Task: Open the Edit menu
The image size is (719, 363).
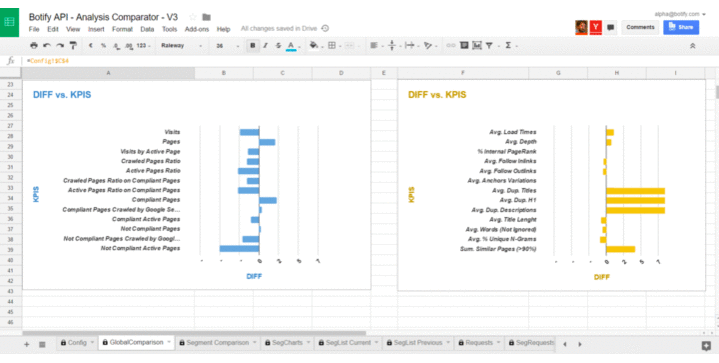Action: pos(53,29)
